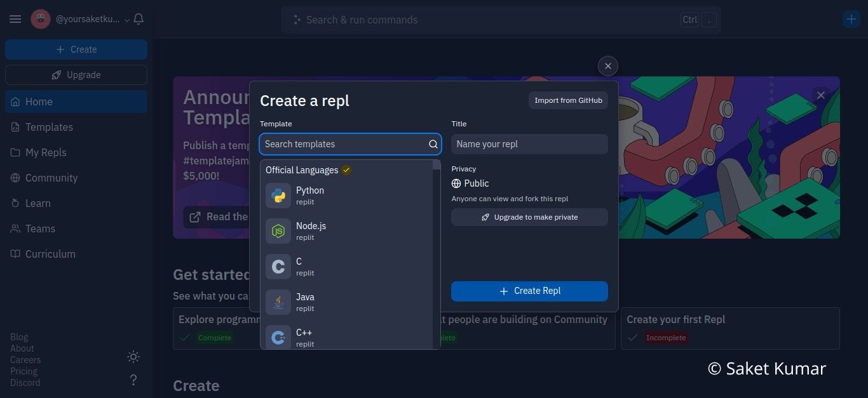
Task: Select the C template
Action: pos(347,267)
